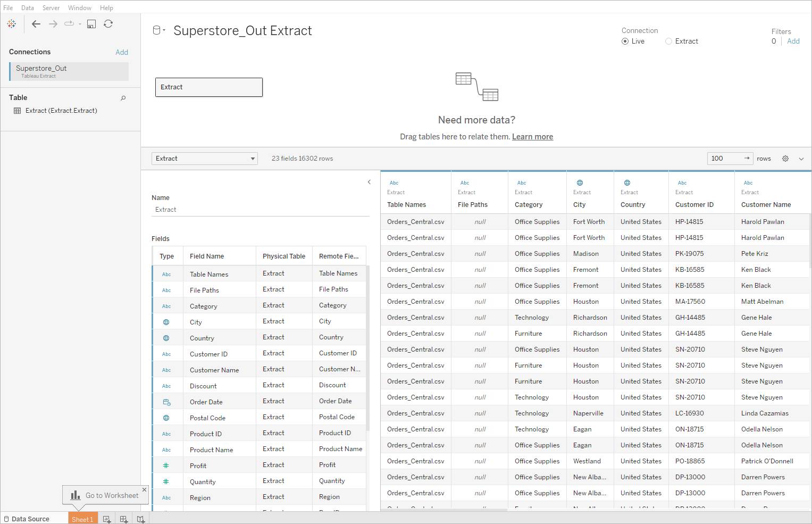Image resolution: width=812 pixels, height=524 pixels.
Task: Click Profit field number type icon
Action: pos(166,465)
